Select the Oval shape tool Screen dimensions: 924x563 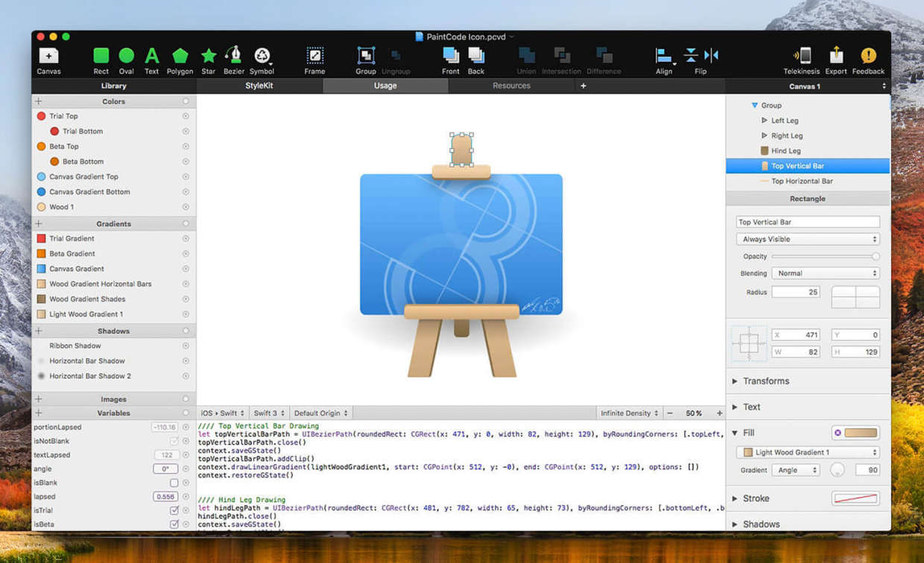point(127,60)
